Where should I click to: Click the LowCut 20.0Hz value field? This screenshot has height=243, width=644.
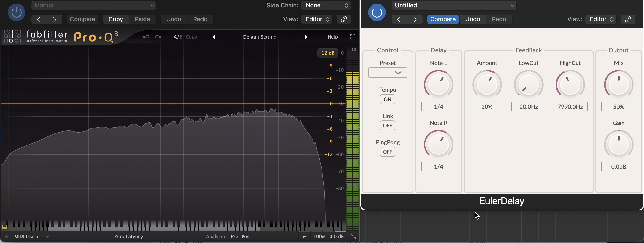[529, 107]
